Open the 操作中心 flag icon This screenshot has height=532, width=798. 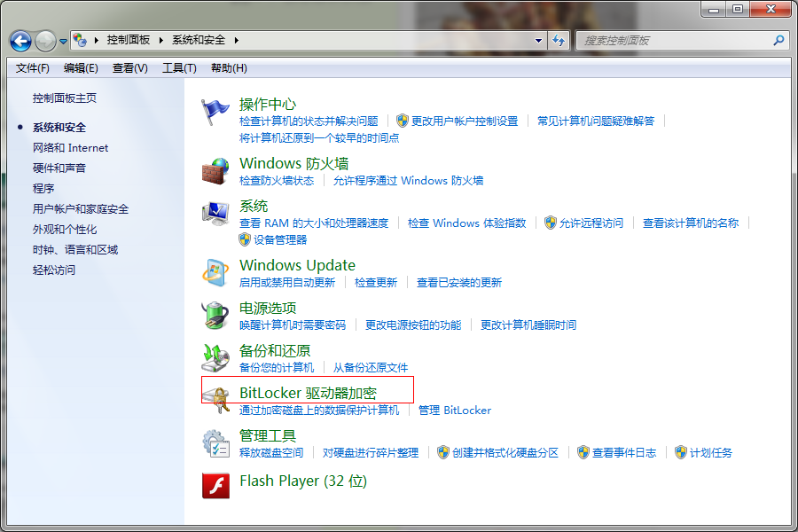click(215, 109)
